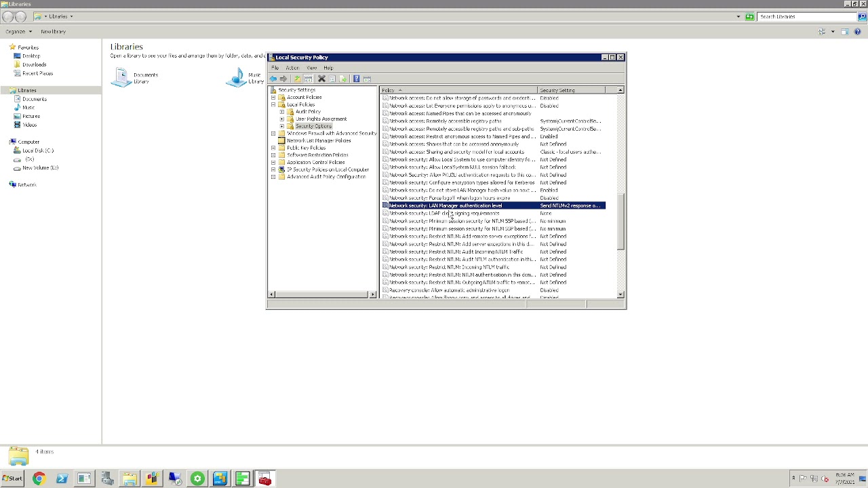Expand the Public Key Policies node
868x488 pixels.
tap(273, 148)
